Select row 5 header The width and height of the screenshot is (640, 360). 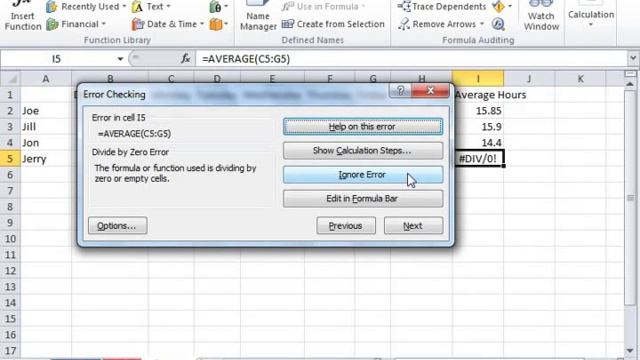tap(10, 159)
